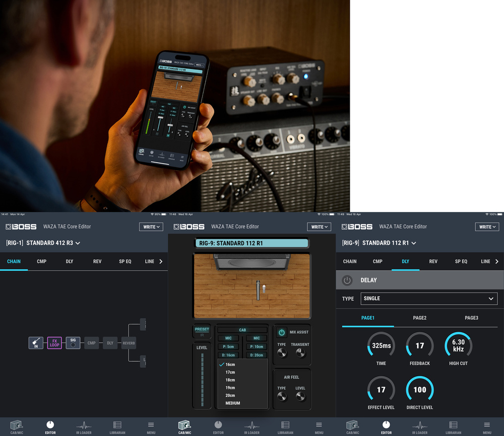The image size is (504, 436).
Task: Open WRITE dropdown in right panel
Action: click(x=487, y=227)
